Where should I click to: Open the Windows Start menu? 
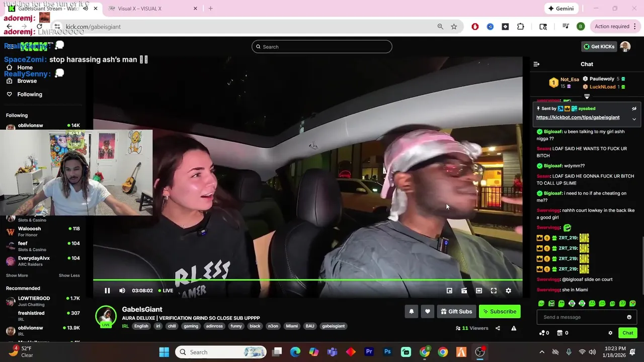coord(164,352)
